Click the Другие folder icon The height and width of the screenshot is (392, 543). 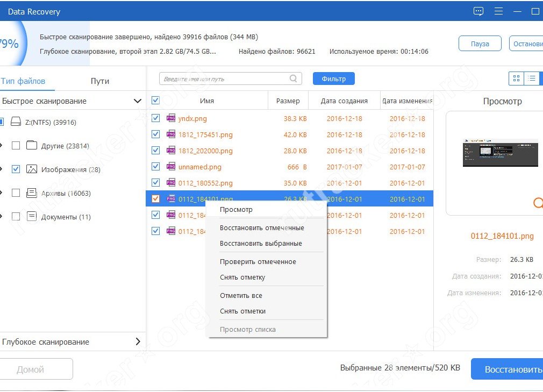(32, 145)
